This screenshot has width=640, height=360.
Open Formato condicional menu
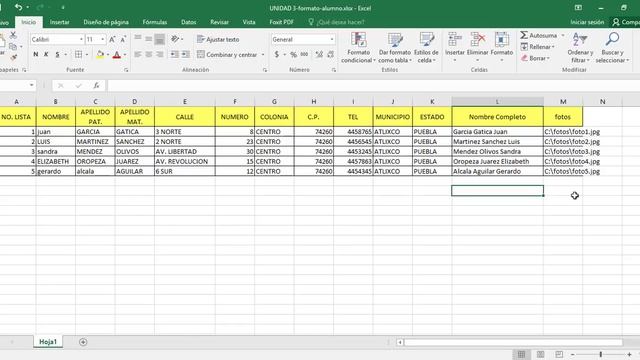point(358,47)
